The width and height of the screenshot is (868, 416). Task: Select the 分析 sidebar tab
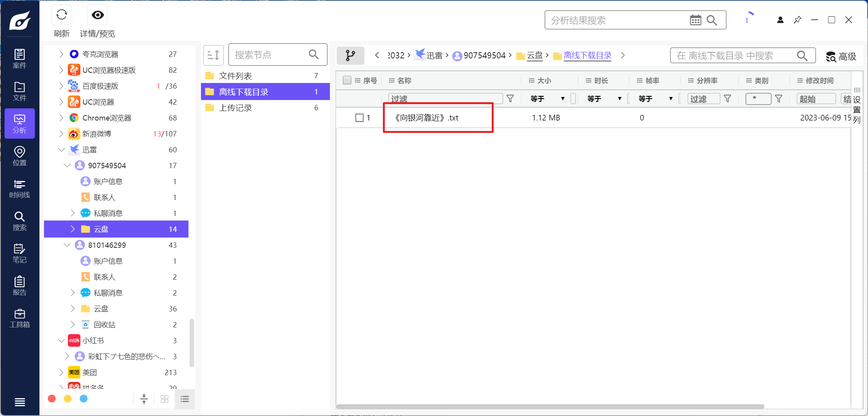(x=19, y=124)
